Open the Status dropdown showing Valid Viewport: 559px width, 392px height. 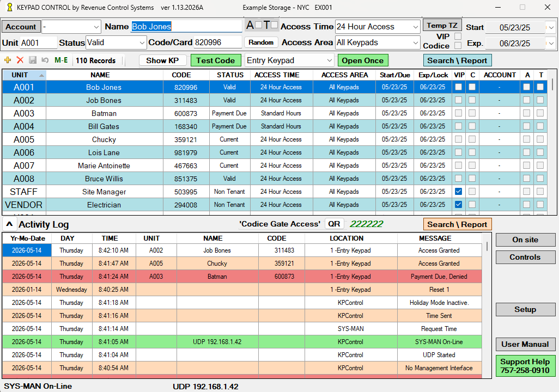142,43
